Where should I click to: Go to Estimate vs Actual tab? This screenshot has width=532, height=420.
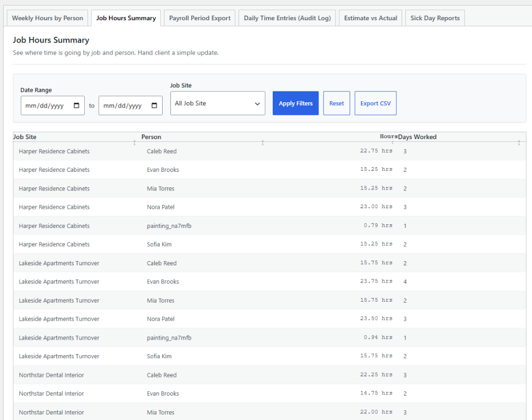tap(370, 18)
